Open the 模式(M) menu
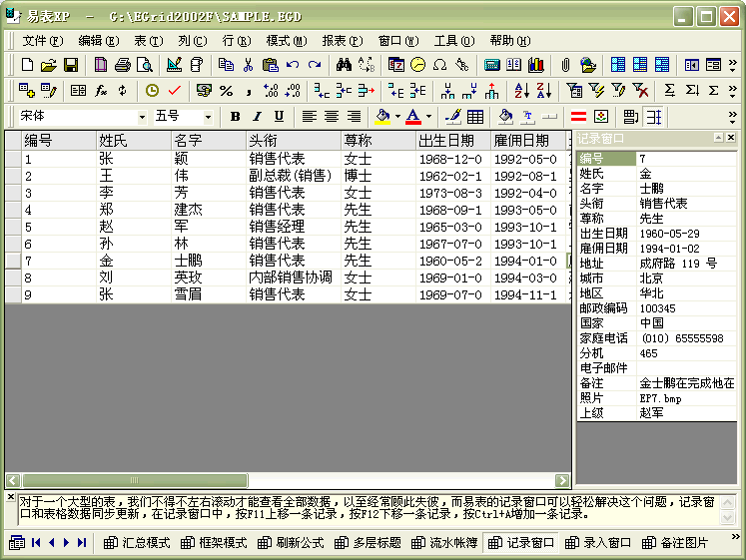Screen dimensions: 746x560 (x=287, y=41)
